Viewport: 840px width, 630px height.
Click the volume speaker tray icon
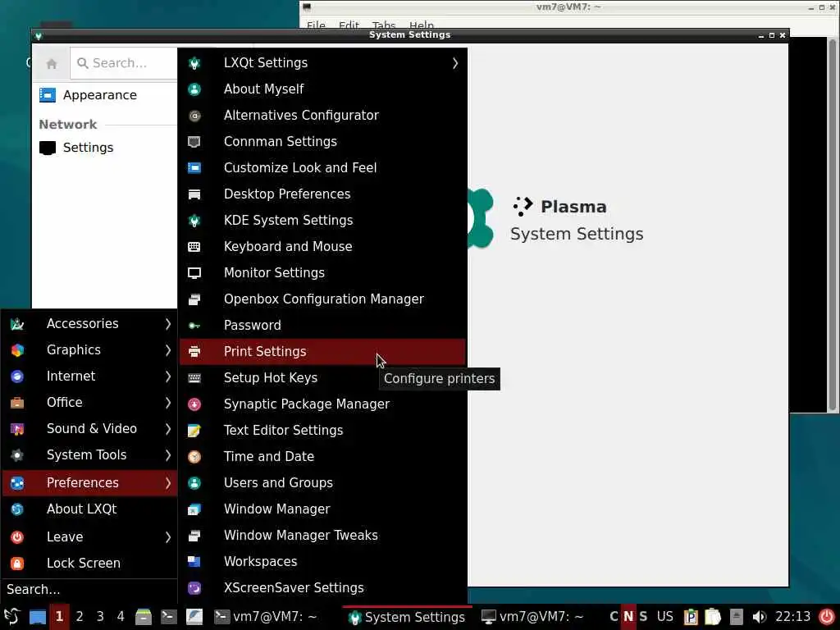pyautogui.click(x=759, y=617)
